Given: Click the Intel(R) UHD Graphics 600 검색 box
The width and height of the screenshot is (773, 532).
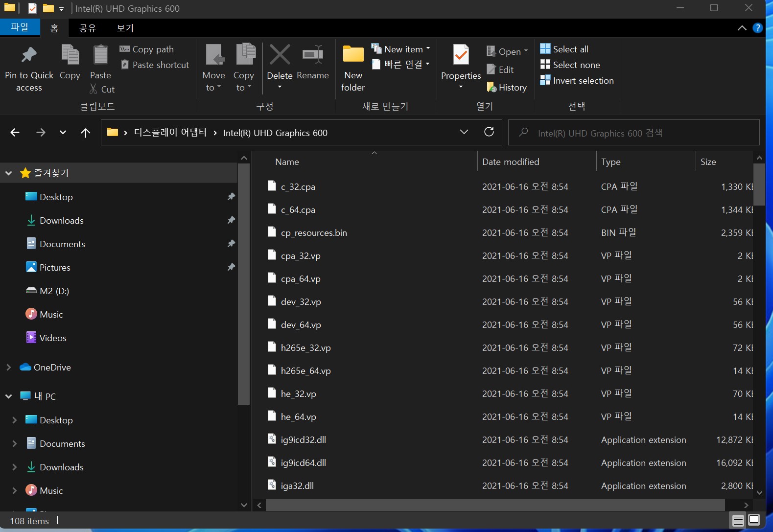Looking at the screenshot, I should tap(634, 132).
